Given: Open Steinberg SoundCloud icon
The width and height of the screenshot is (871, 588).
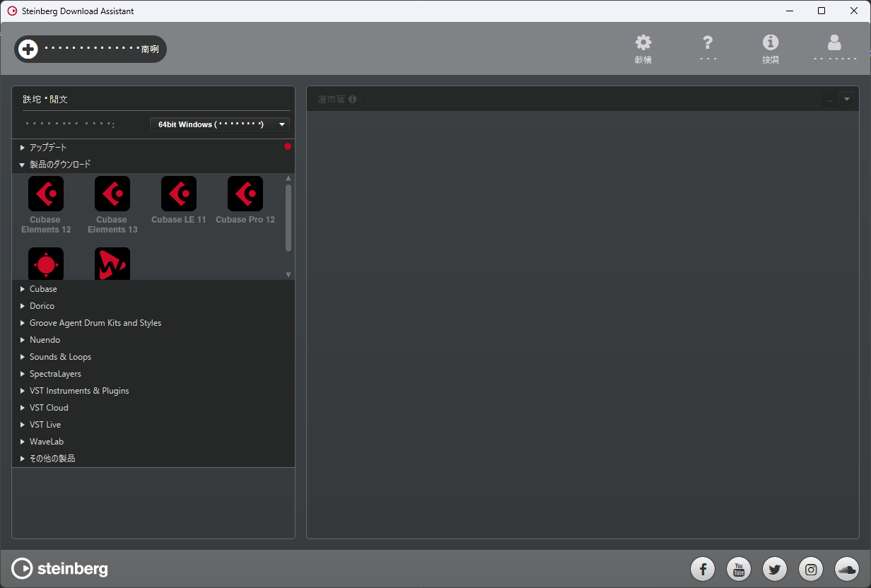Looking at the screenshot, I should tap(847, 568).
